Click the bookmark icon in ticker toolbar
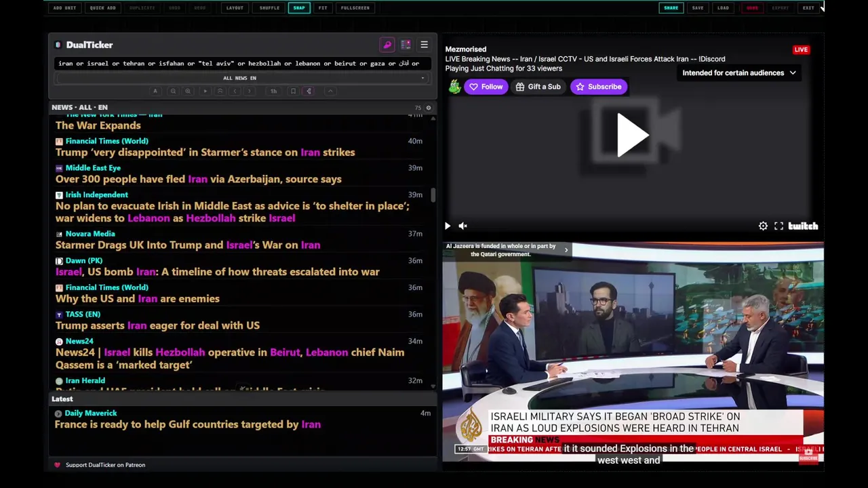 [x=293, y=91]
